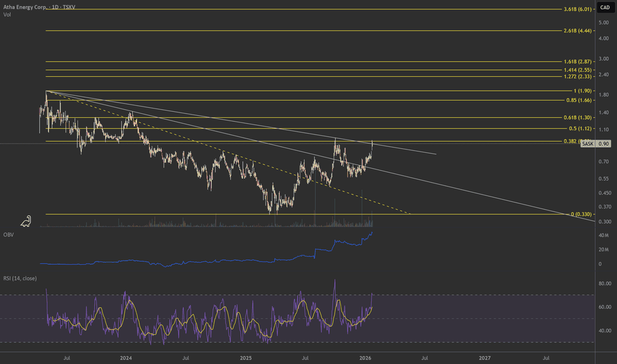Image resolution: width=617 pixels, height=364 pixels.
Task: Click the 2026 label on the time axis
Action: pyautogui.click(x=365, y=358)
